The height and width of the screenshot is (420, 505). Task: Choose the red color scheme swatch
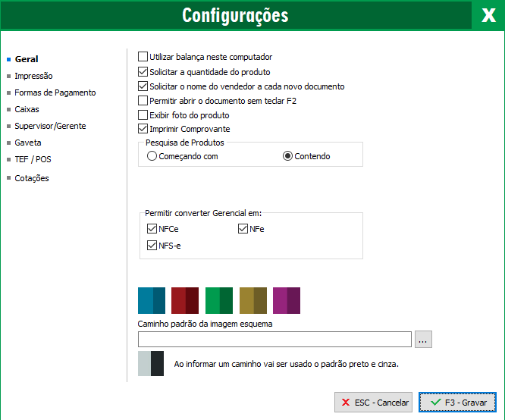click(x=185, y=300)
